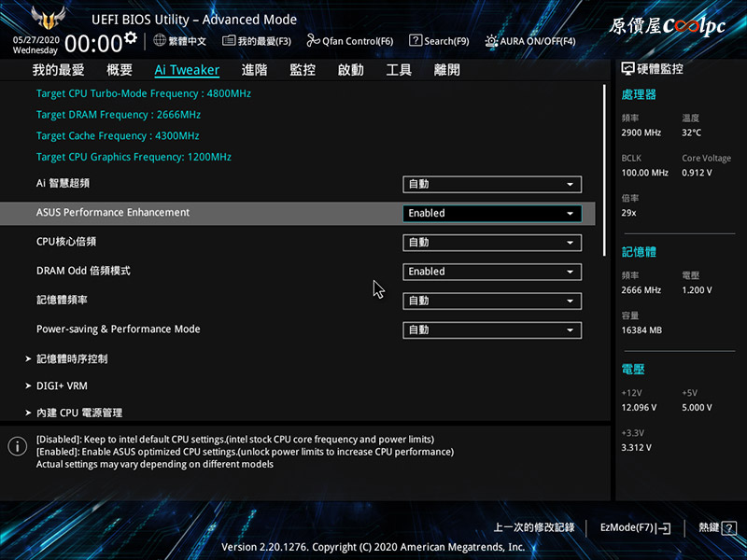Open My Favorites folder icon (F3)

[x=229, y=40]
